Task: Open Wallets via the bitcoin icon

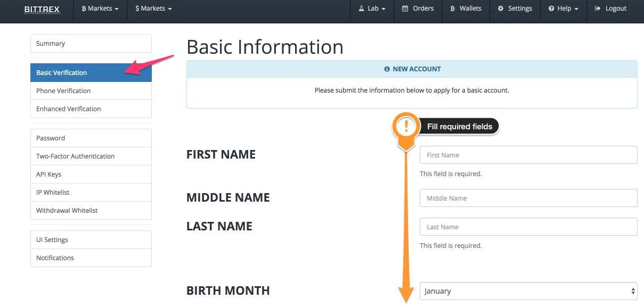Action: tap(453, 9)
